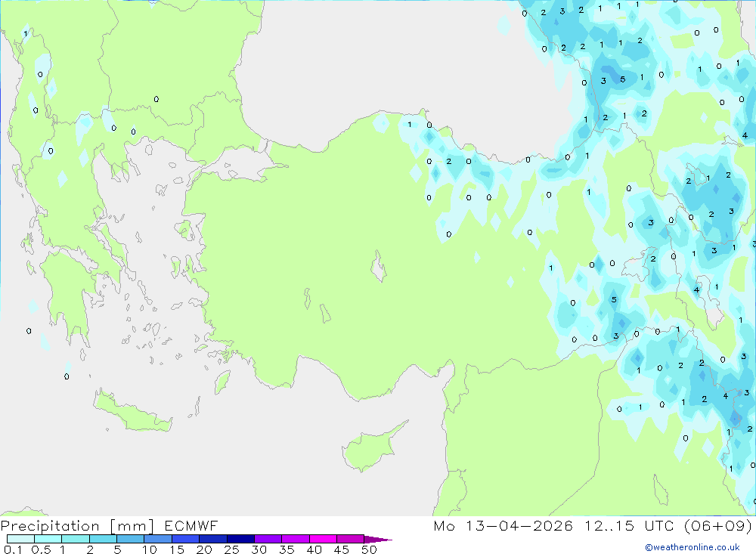Click the 20–25 mm legend color swatch
This screenshot has height=554, width=756.
coord(213,539)
